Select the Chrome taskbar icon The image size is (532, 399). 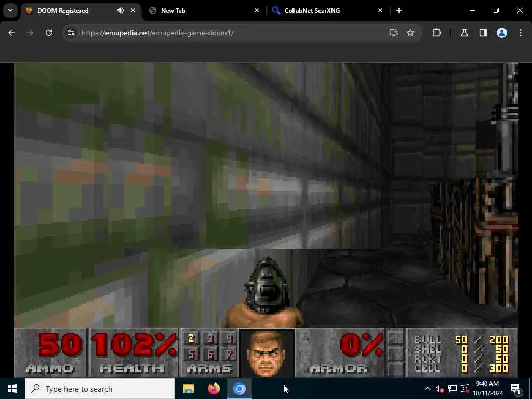click(x=239, y=389)
